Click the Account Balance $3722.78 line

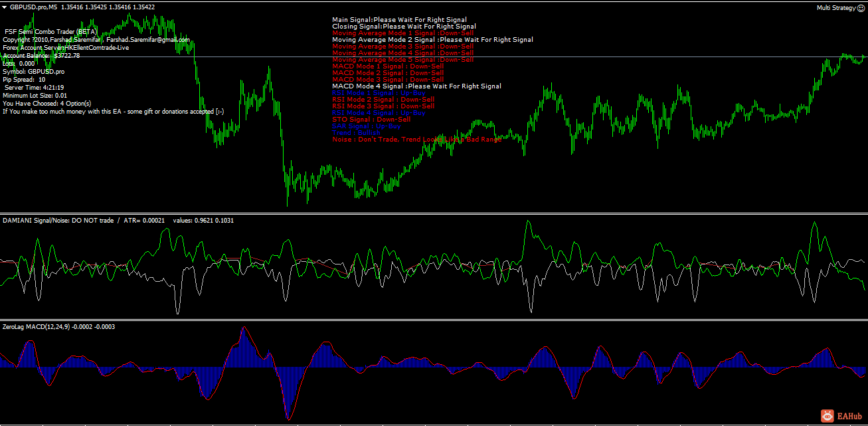(41, 56)
